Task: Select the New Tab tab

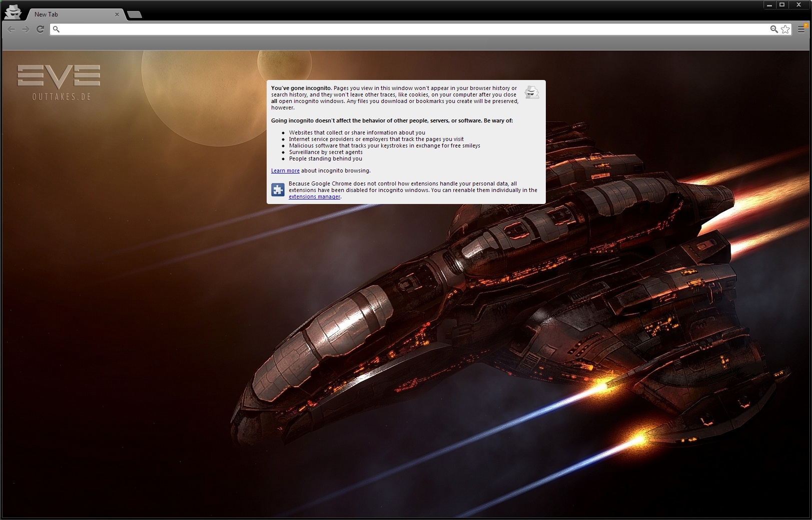Action: coord(75,14)
